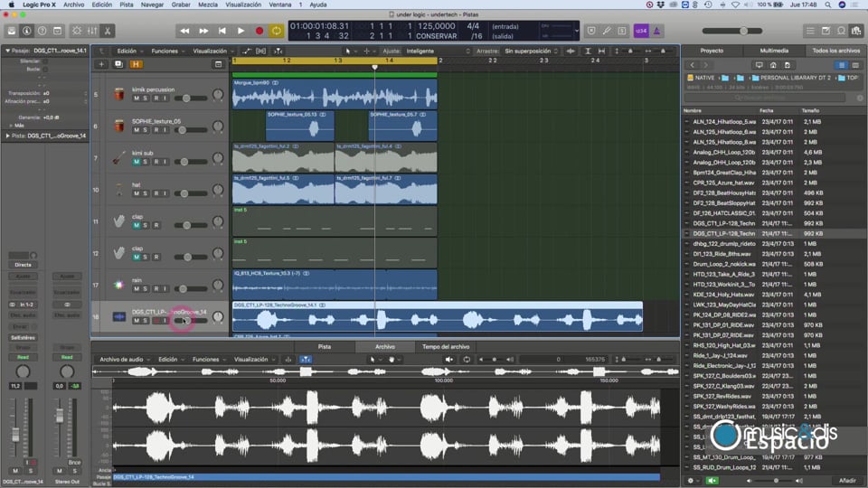Select the DGS_CT1_LP-128_TechnoGroove_14.1 region

(x=438, y=316)
